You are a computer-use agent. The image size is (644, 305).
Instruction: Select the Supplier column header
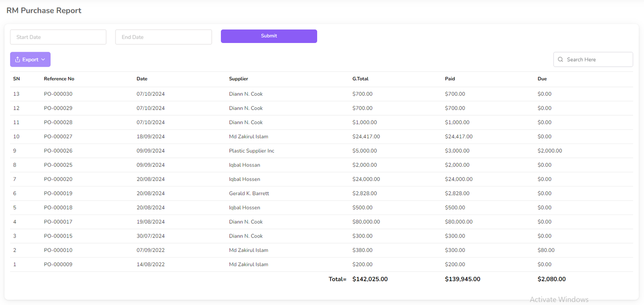coord(238,79)
